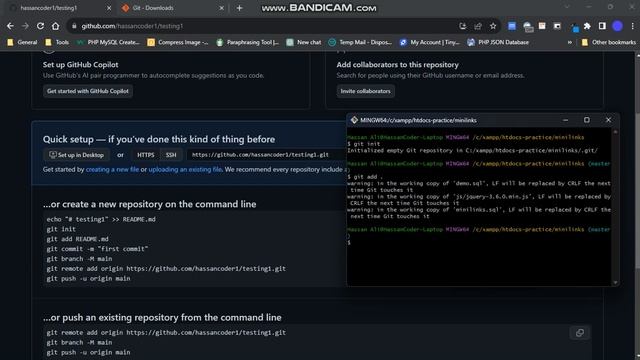Click the Git Bash window title icon
Image resolution: width=640 pixels, height=360 pixels.
(x=354, y=120)
